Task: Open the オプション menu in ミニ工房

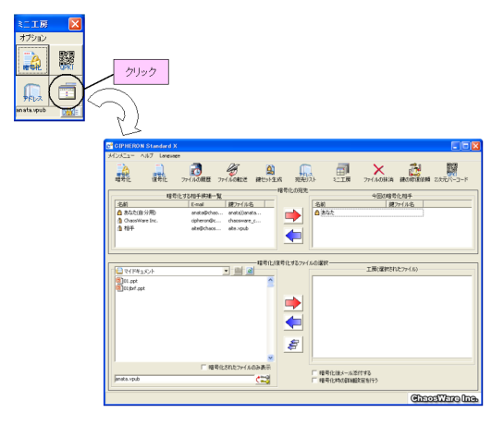Action: pyautogui.click(x=32, y=38)
